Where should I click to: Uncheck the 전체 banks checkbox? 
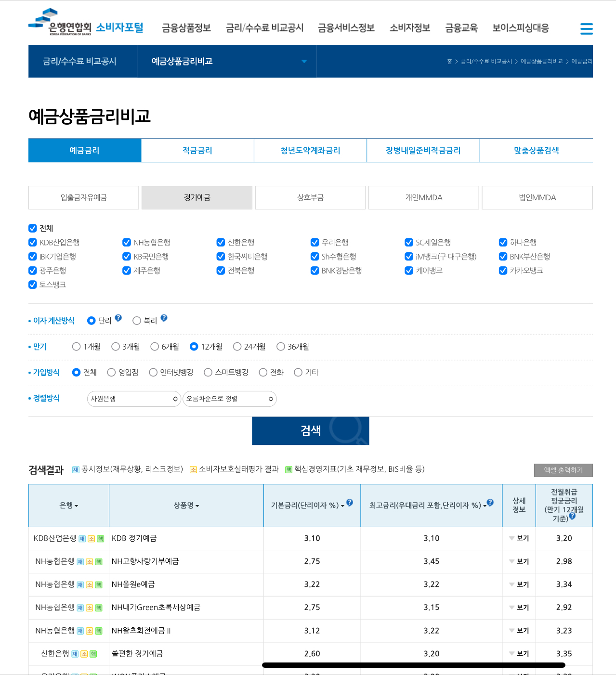pyautogui.click(x=33, y=228)
